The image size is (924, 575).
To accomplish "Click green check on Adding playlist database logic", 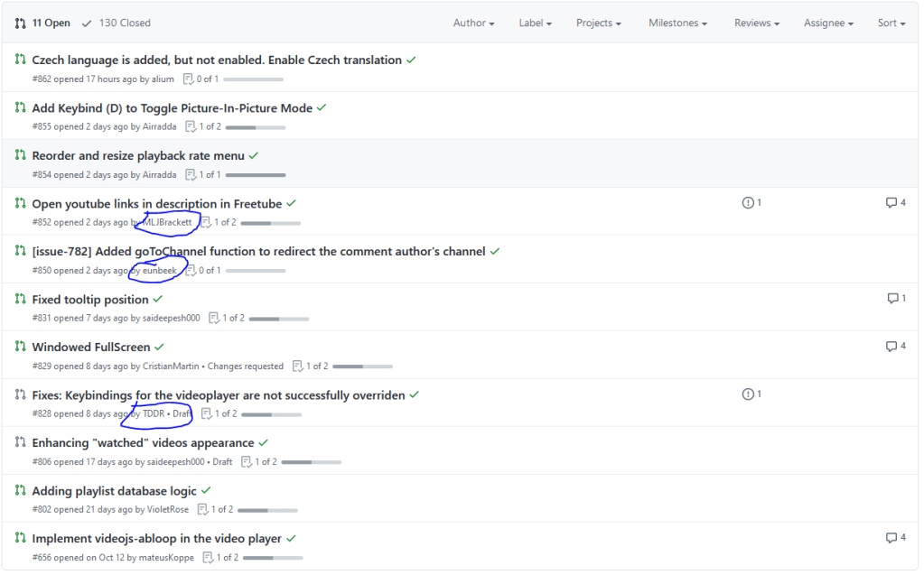I will [x=205, y=490].
